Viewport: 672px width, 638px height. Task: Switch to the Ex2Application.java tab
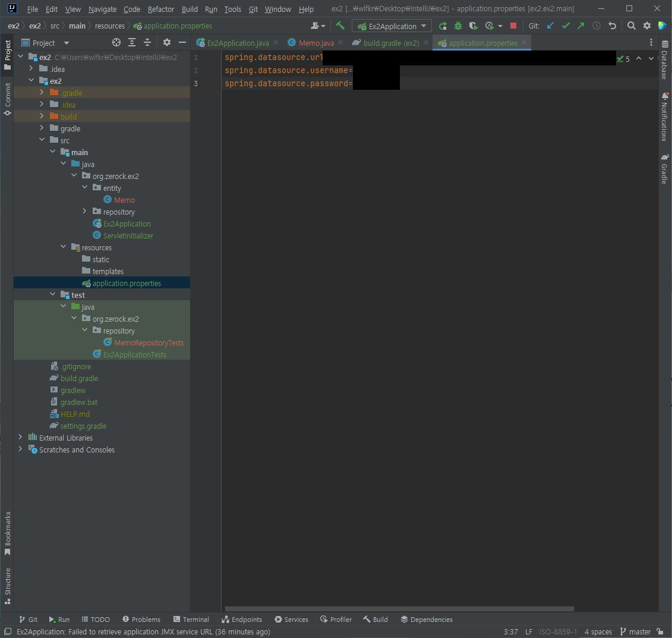[x=238, y=43]
